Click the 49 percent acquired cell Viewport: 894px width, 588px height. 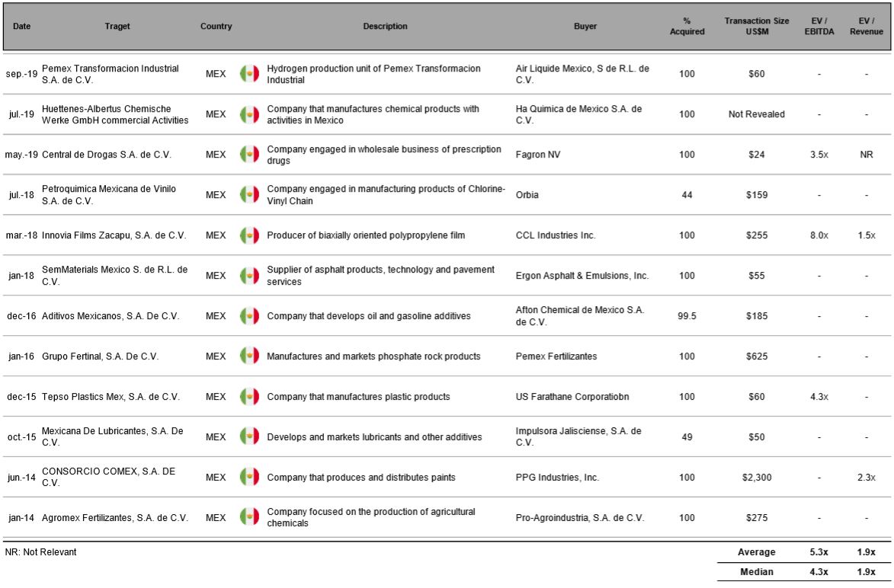tap(687, 437)
